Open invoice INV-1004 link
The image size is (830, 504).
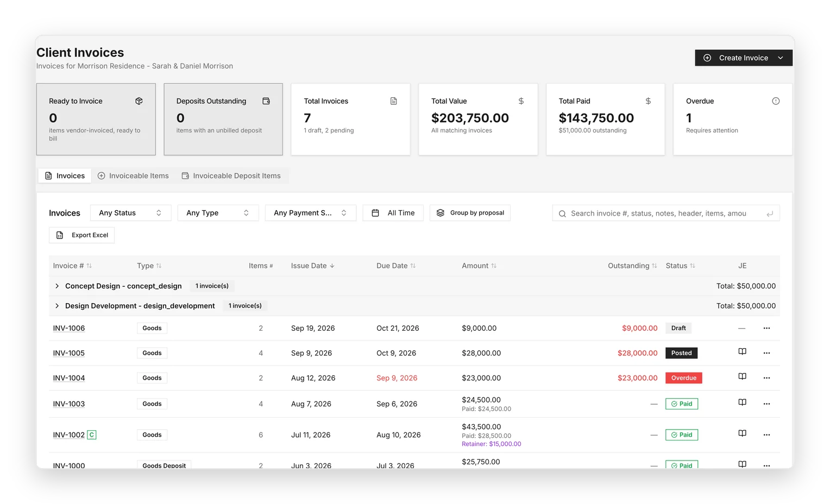pos(69,378)
